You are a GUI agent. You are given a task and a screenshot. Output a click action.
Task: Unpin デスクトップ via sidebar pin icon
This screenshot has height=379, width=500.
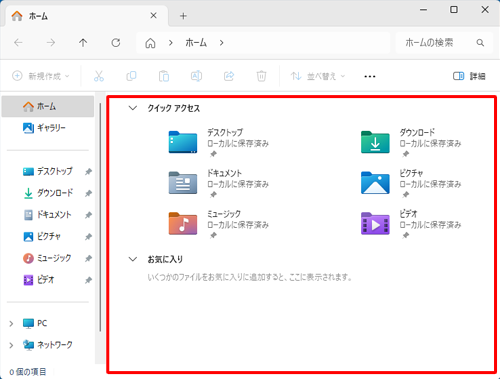(88, 172)
